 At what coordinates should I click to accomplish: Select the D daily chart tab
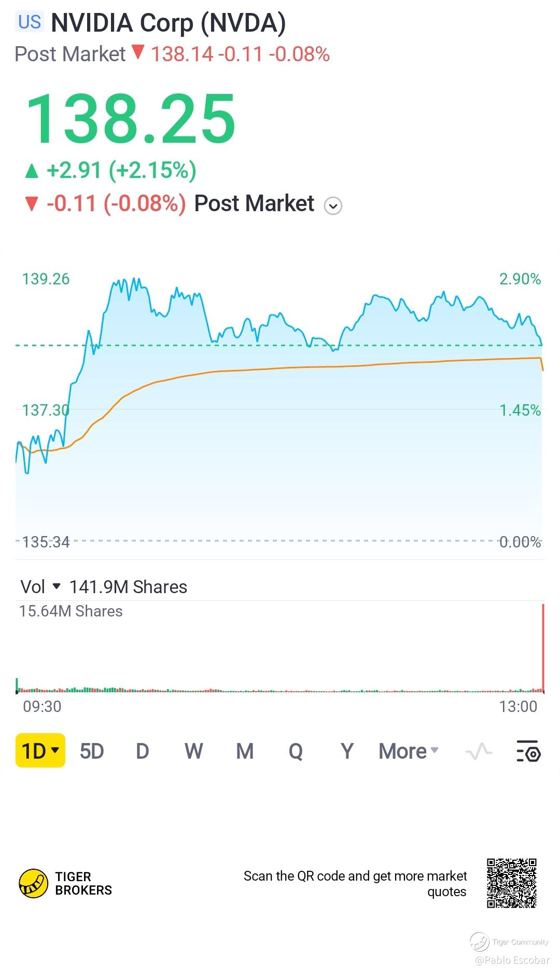pyautogui.click(x=142, y=751)
